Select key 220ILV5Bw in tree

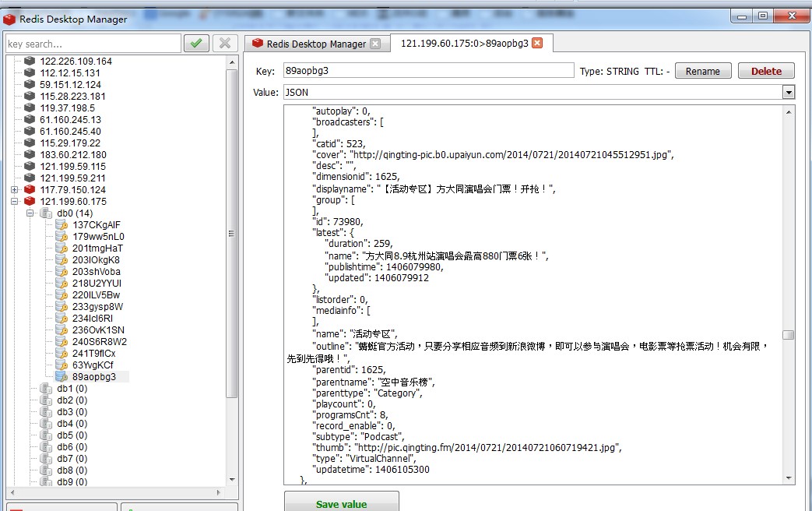click(96, 295)
